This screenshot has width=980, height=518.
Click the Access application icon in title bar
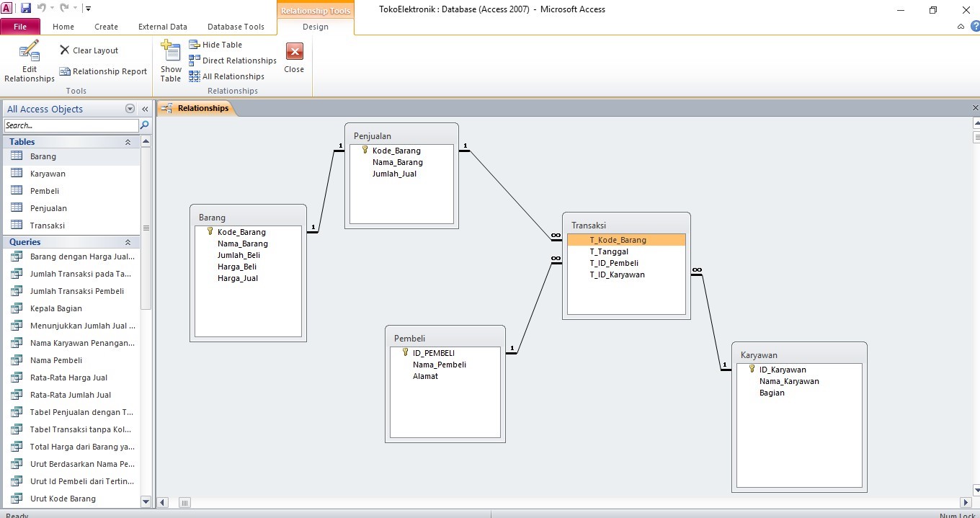6,9
